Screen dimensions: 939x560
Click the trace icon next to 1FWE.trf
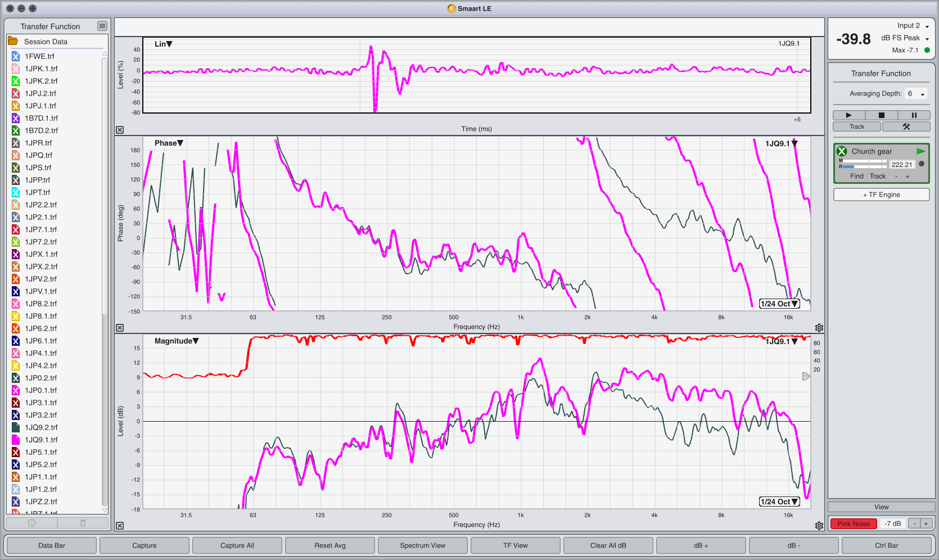16,56
